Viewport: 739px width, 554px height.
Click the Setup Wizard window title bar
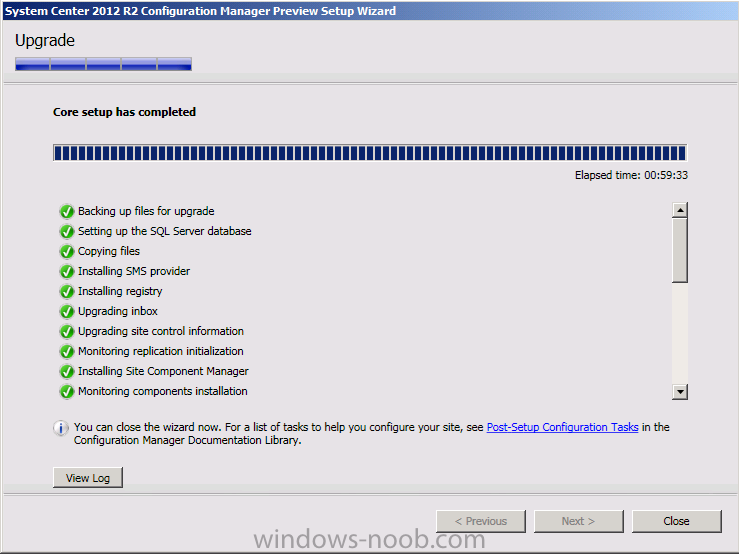click(x=370, y=11)
